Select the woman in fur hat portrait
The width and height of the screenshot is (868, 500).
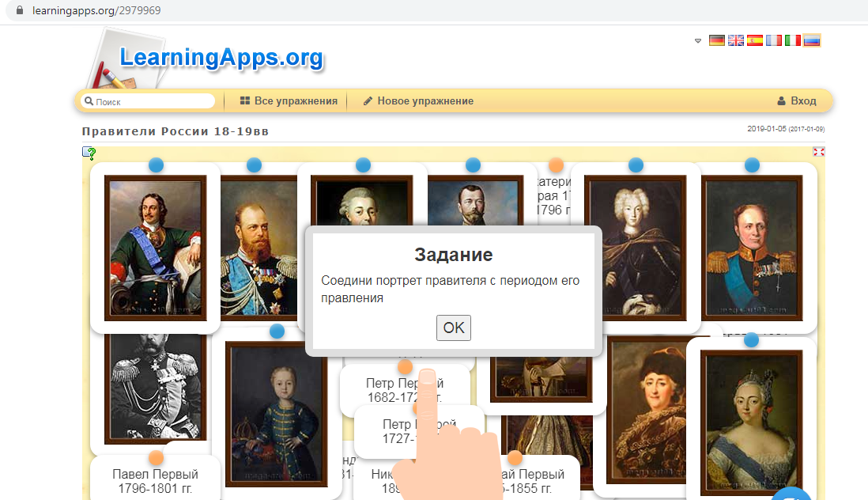pos(647,410)
